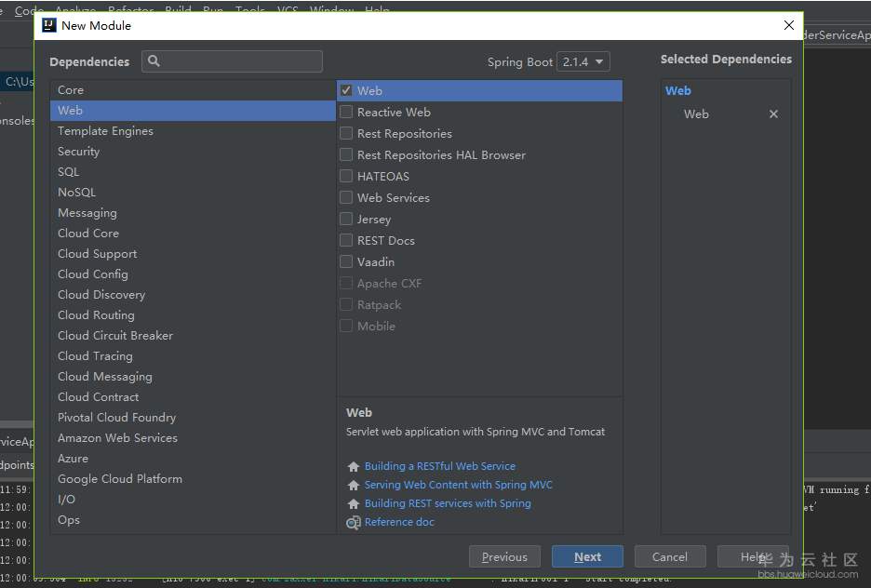
Task: Focus the Dependencies search field
Action: point(233,61)
